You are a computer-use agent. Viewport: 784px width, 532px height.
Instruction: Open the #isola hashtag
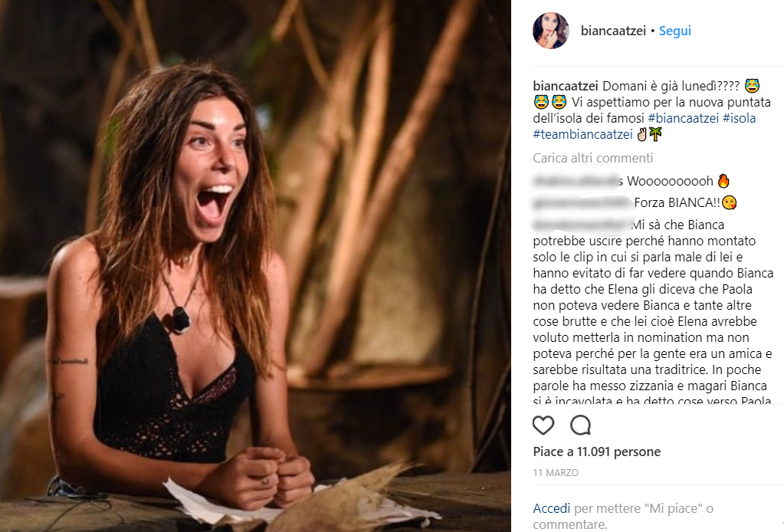tap(740, 119)
